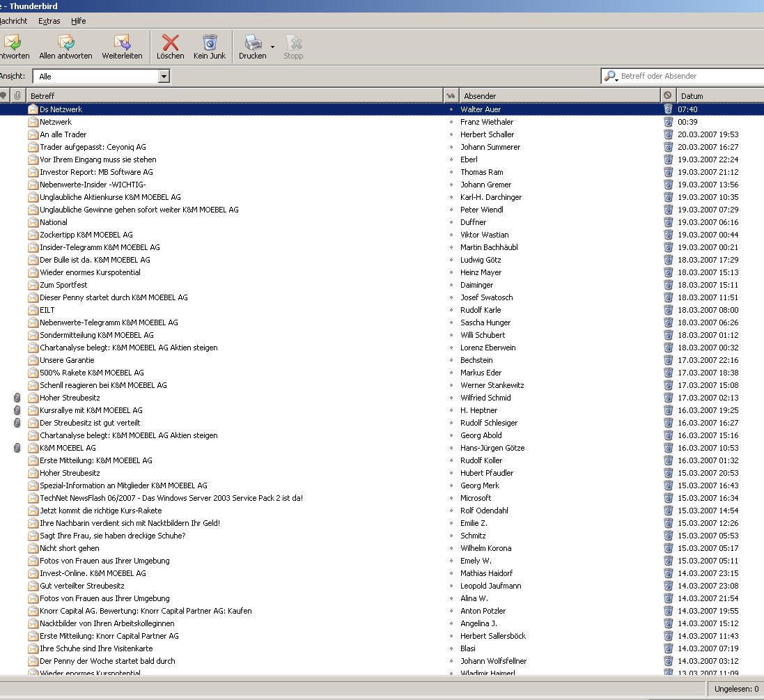
Task: Toggle read dot for Eberl message
Action: tap(451, 160)
